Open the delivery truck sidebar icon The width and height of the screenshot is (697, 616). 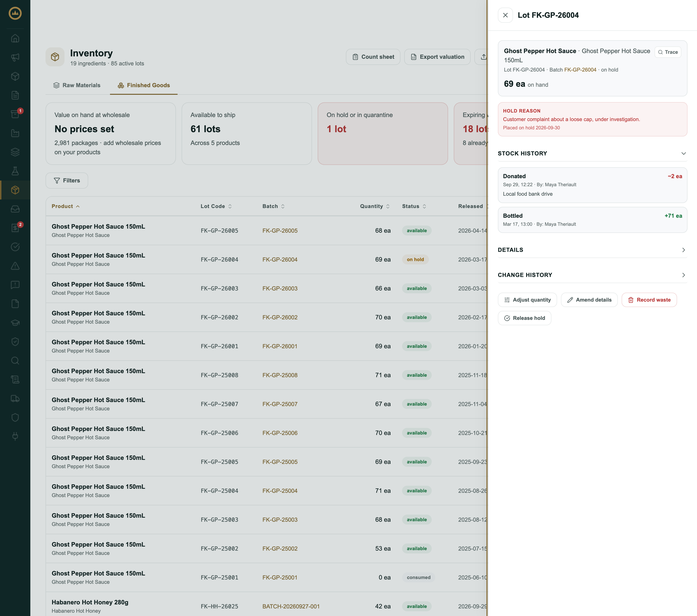point(15,398)
